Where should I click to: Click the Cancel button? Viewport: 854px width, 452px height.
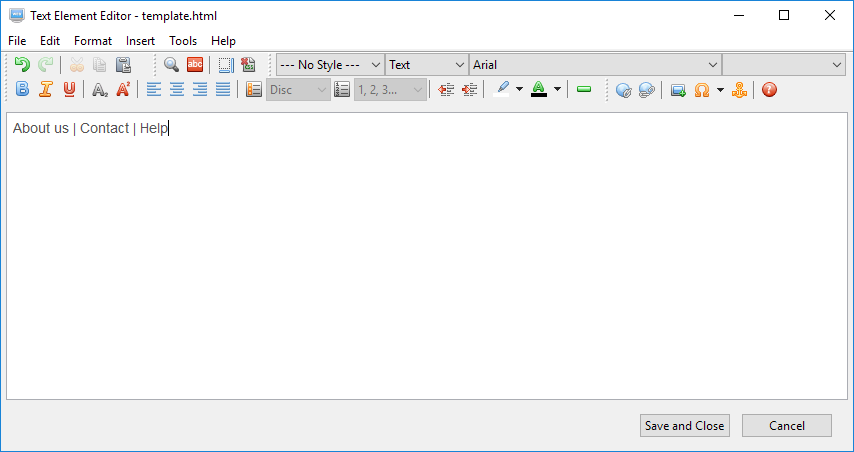click(x=786, y=425)
